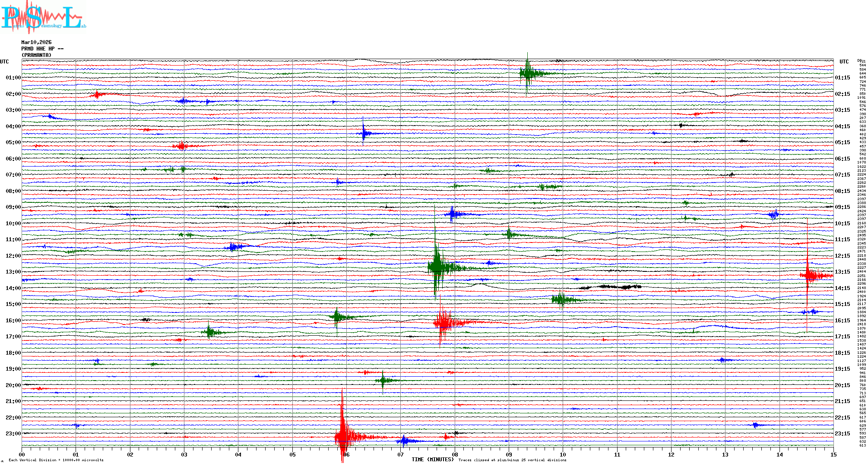Click the TIME (MINUTES) axis title
Image resolution: width=868 pixels, height=466 pixels.
[x=432, y=460]
